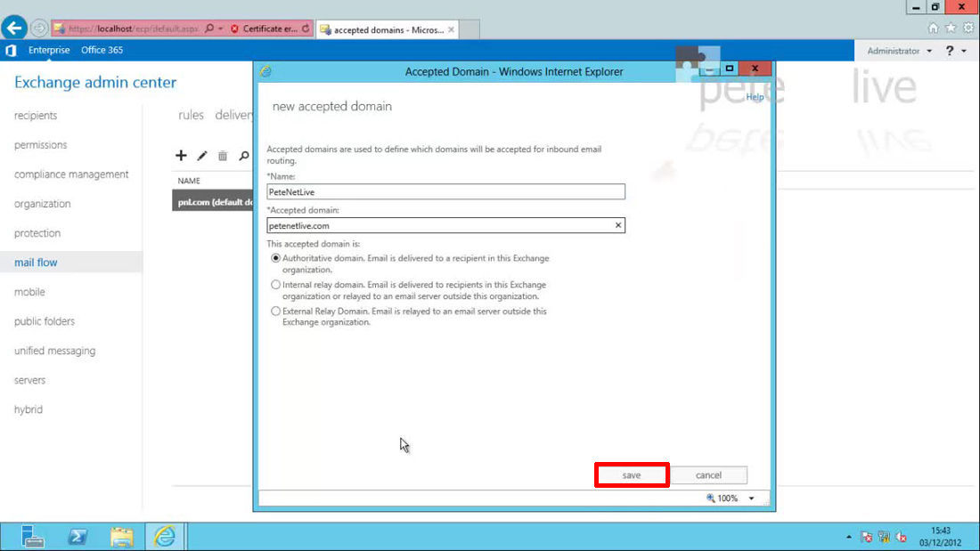Click the Office logo icon
This screenshot has width=980, height=551.
tap(11, 50)
